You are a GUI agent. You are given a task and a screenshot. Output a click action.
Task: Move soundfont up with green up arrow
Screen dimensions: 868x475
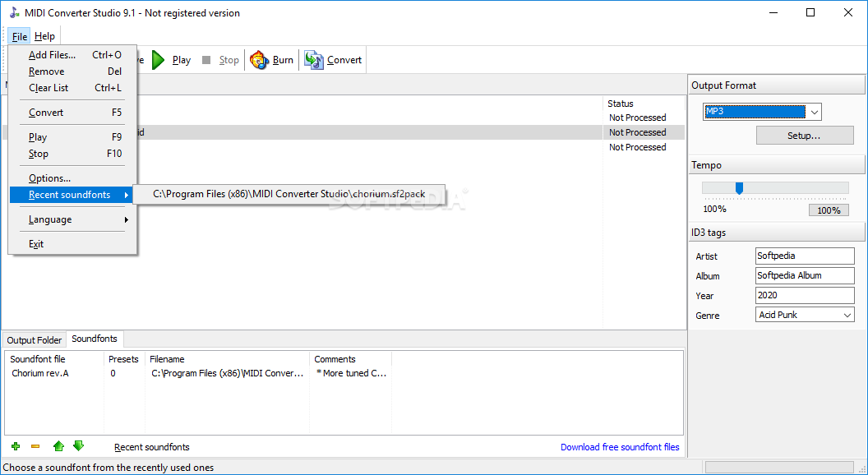pyautogui.click(x=58, y=446)
